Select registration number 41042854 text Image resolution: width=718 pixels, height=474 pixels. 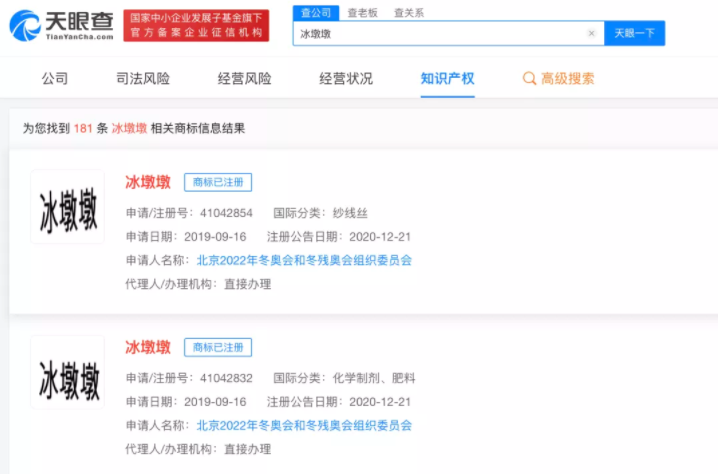(x=226, y=213)
